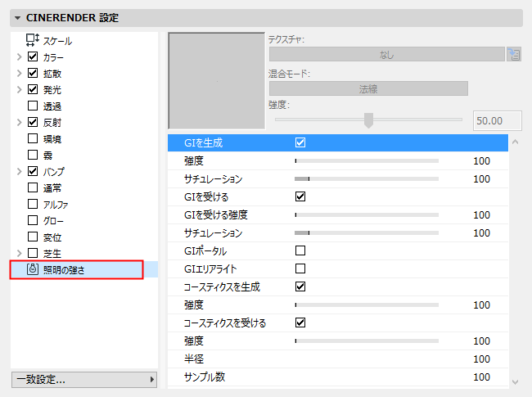Select the 照明の強さ tree row

(x=84, y=269)
